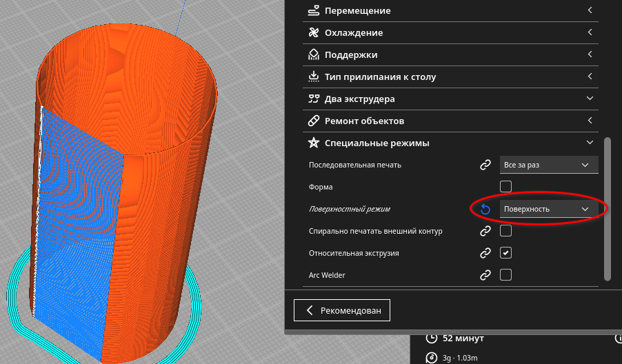Click the Тип прилипания к столу icon

313,77
